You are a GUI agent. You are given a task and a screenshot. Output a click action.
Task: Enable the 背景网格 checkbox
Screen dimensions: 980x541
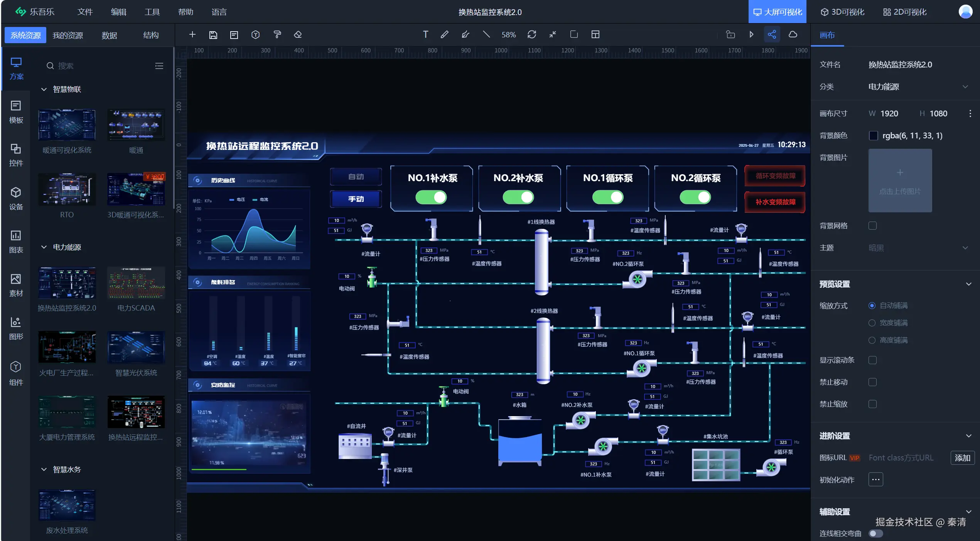click(872, 226)
